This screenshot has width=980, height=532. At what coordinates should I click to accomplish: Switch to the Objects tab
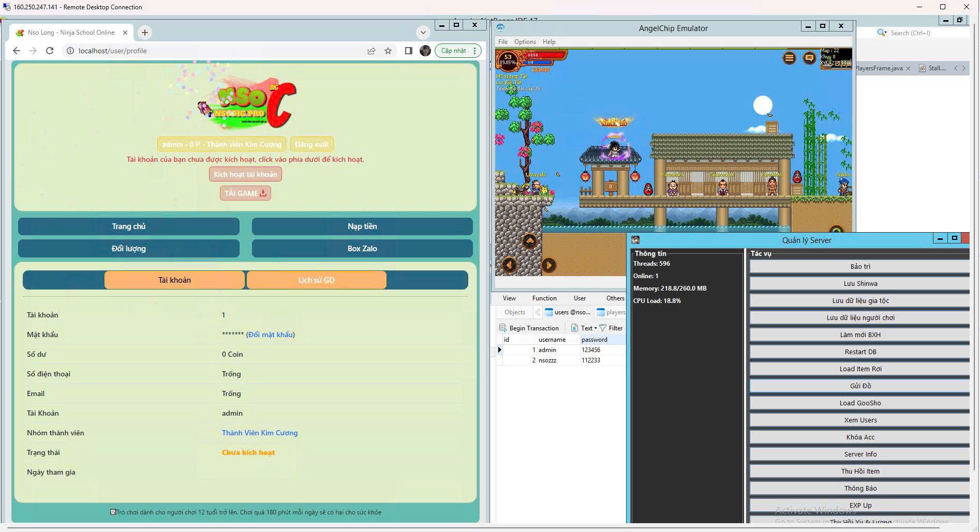point(514,312)
